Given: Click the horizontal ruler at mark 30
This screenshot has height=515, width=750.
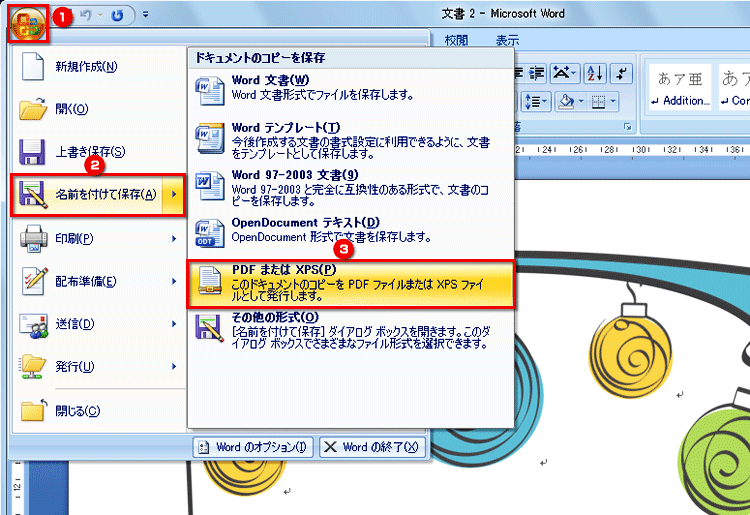Looking at the screenshot, I should point(640,150).
